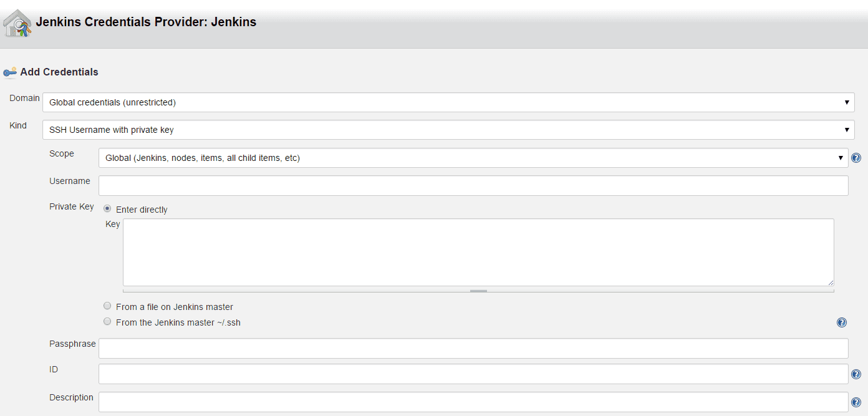Click into the Description field

pyautogui.click(x=473, y=402)
